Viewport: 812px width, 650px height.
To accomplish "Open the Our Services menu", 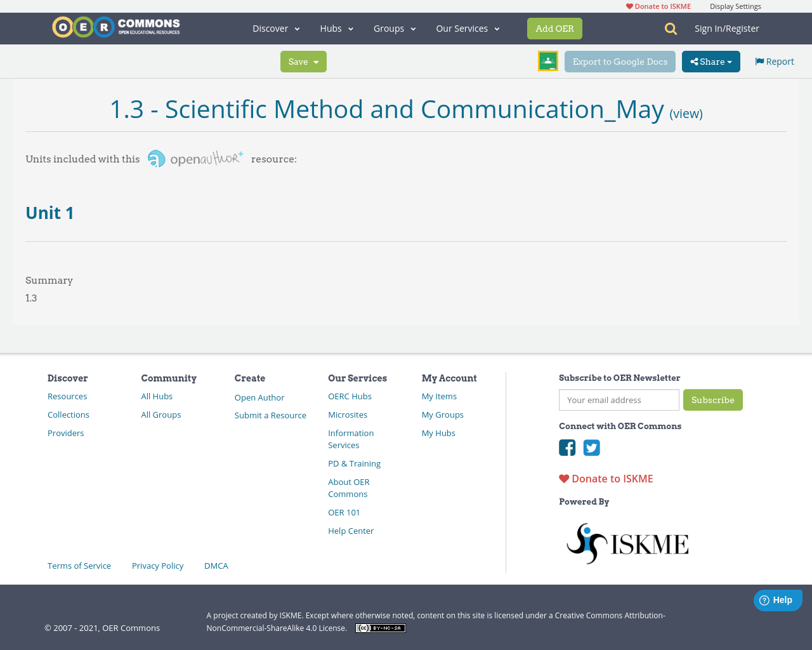I will tap(467, 28).
